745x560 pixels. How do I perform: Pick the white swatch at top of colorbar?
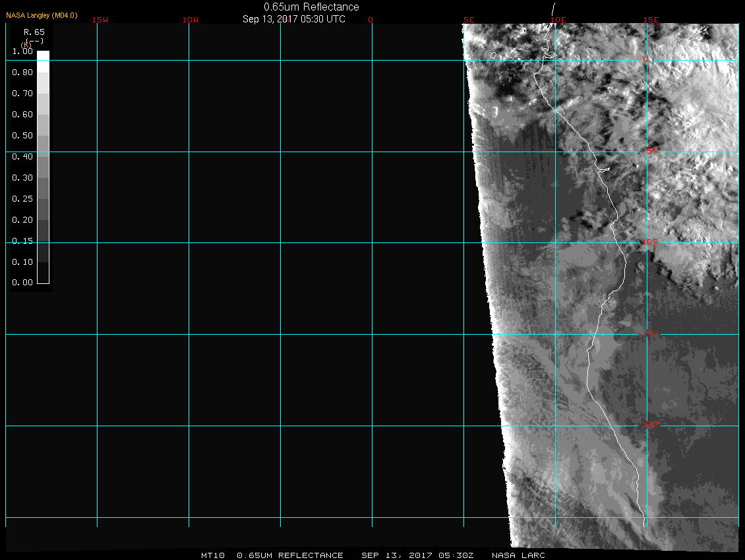click(43, 56)
